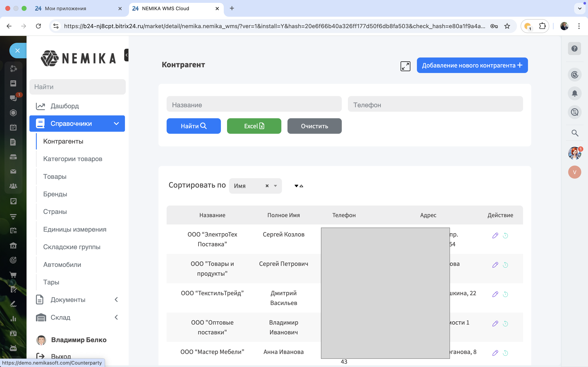Click the edit pencil for ООО "Мастер Мебели"
588x367 pixels.
tap(495, 353)
